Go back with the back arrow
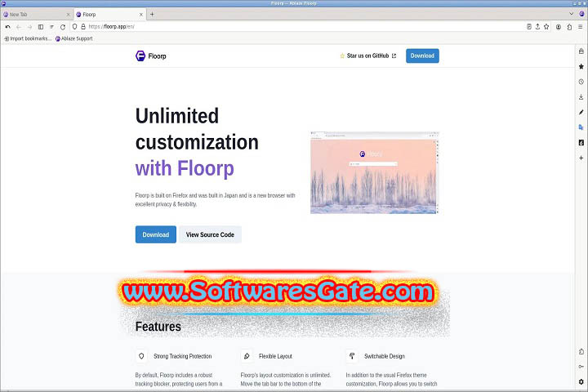The height and width of the screenshot is (392, 588). tap(19, 27)
